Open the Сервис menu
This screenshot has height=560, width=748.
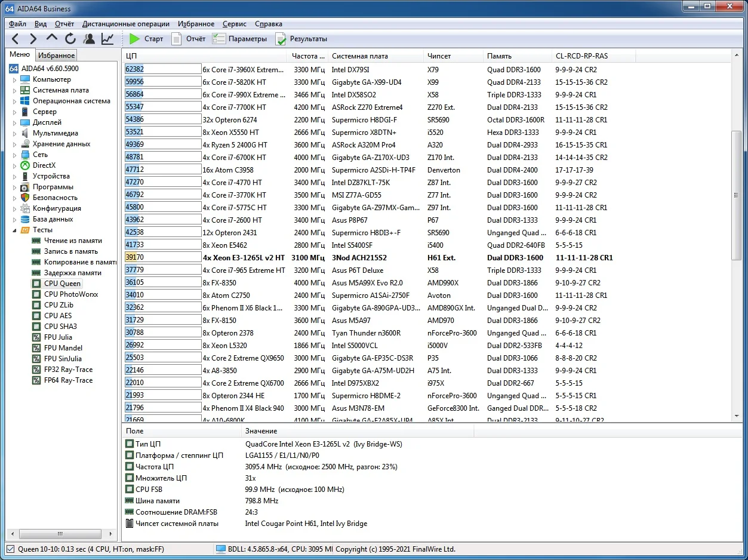click(235, 24)
